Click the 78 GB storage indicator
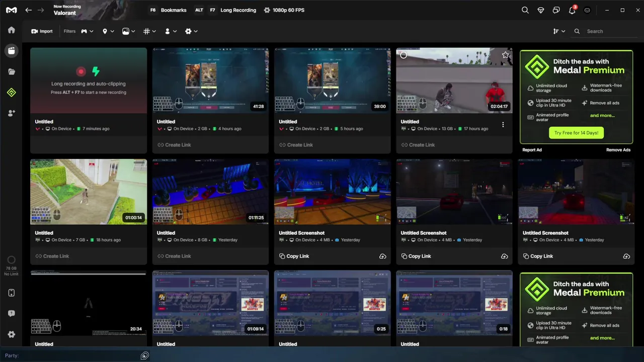 pyautogui.click(x=11, y=266)
